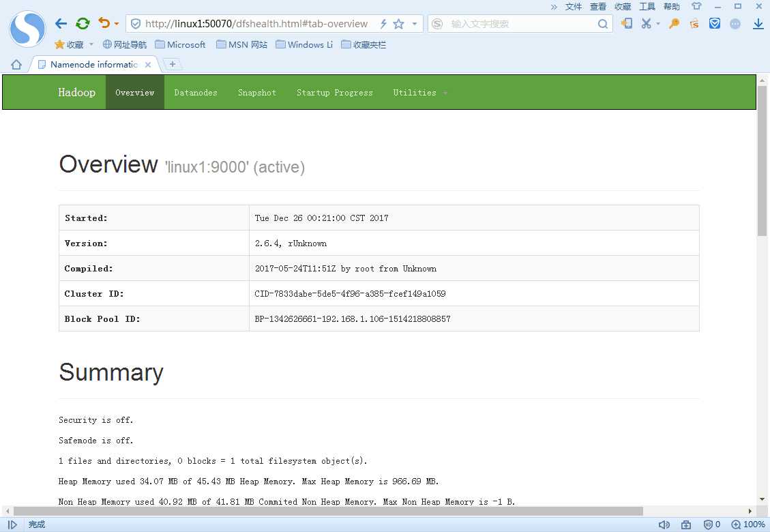Click the round chat bubble extension icon

735,24
